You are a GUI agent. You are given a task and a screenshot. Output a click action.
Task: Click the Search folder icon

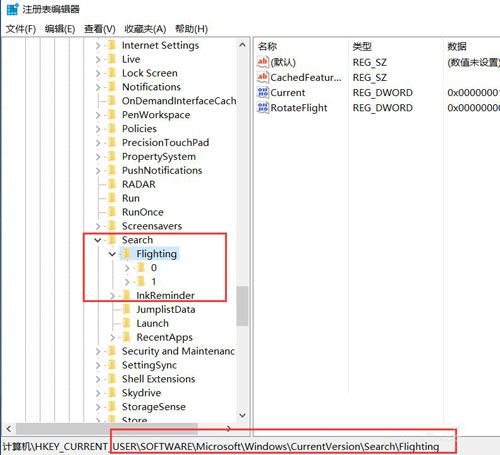(x=112, y=240)
